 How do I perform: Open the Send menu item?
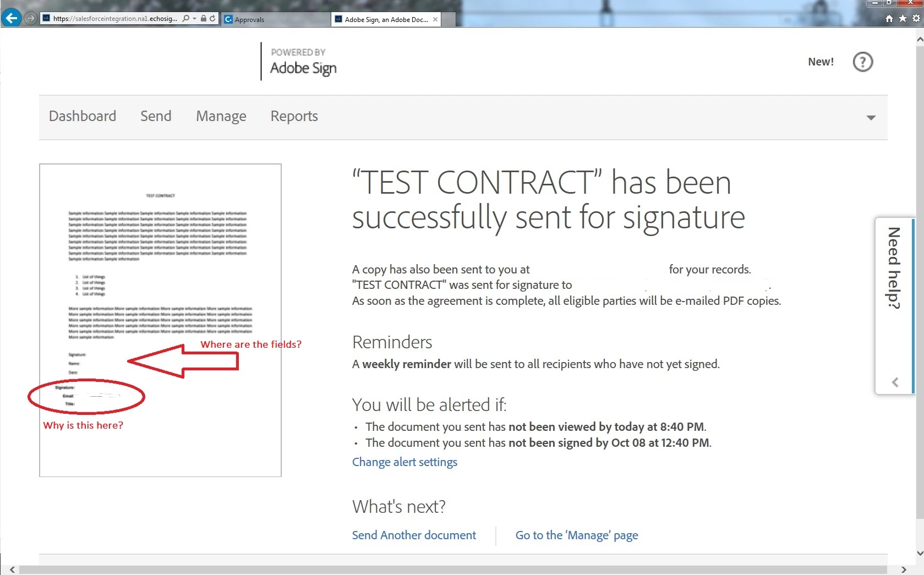pos(156,116)
